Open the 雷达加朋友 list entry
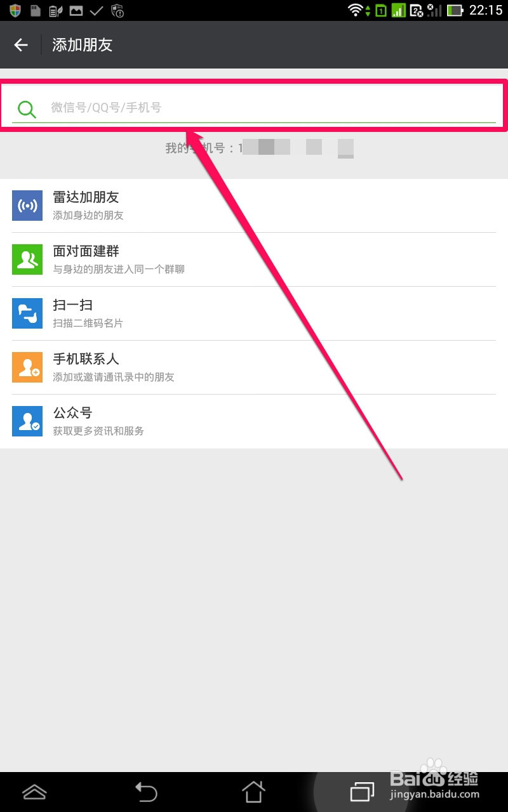This screenshot has width=508, height=812. point(254,206)
